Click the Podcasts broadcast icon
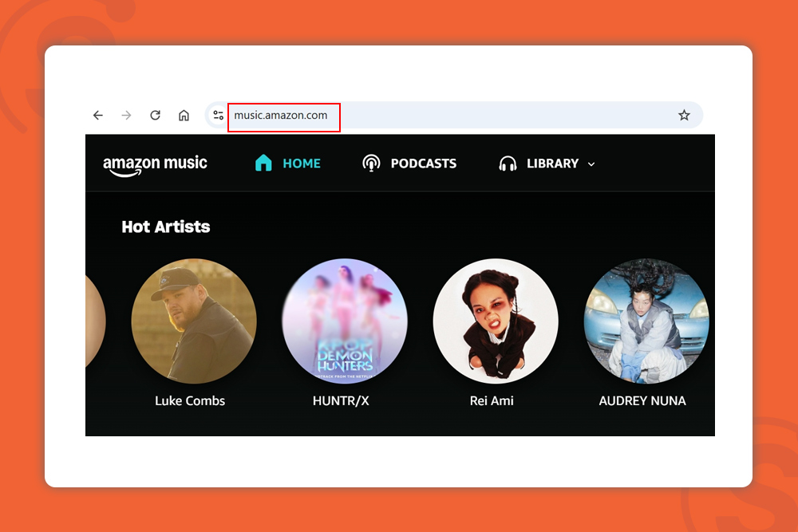The height and width of the screenshot is (532, 798). [371, 164]
